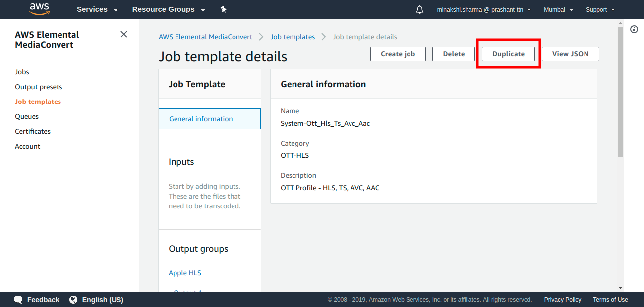Open Output presets in the sidebar

[x=39, y=87]
